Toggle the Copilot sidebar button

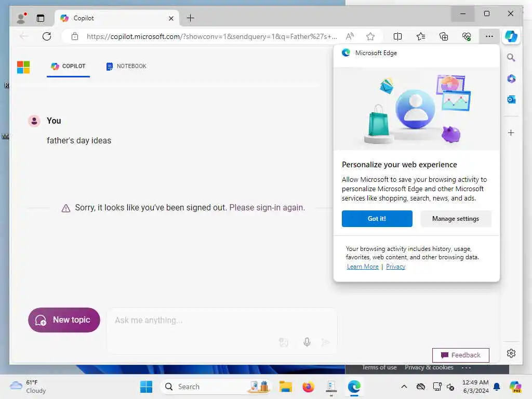[x=511, y=36]
